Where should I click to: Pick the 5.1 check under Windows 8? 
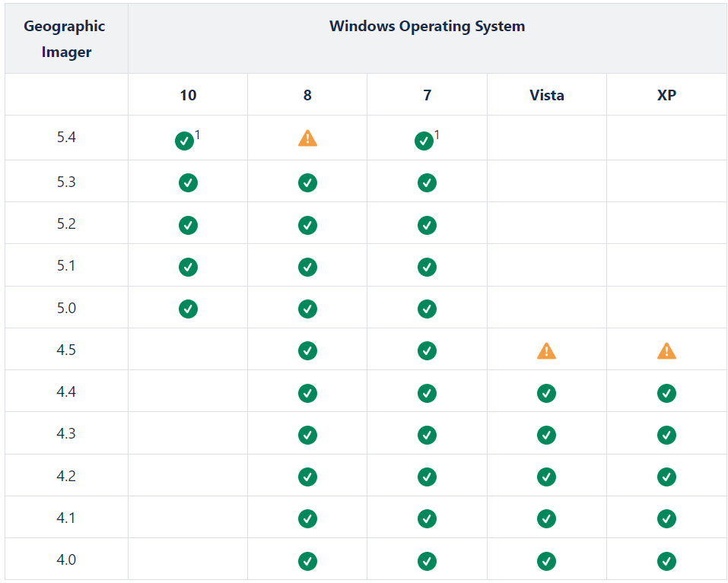click(307, 267)
